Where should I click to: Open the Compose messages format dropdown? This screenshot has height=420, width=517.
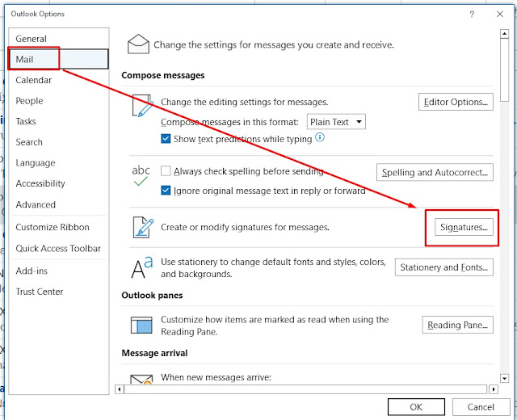(336, 122)
